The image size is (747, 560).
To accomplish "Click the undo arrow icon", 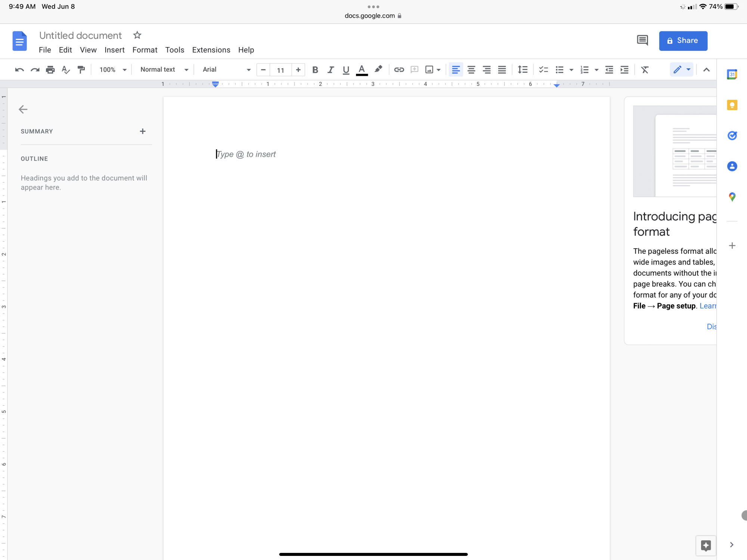I will 19,69.
